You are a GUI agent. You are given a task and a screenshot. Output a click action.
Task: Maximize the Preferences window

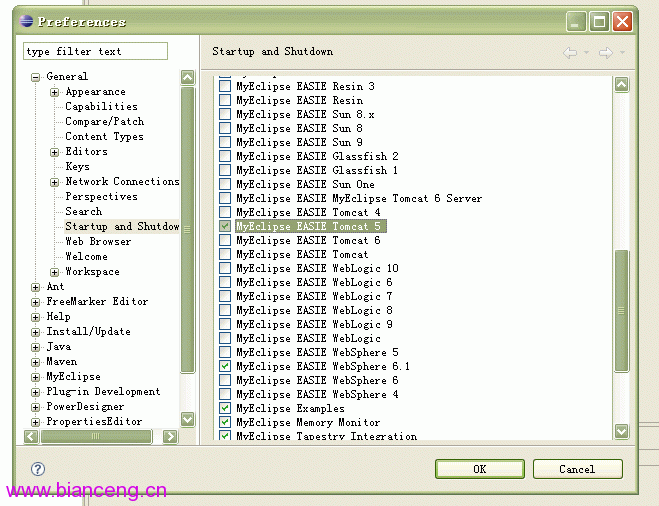(599, 21)
